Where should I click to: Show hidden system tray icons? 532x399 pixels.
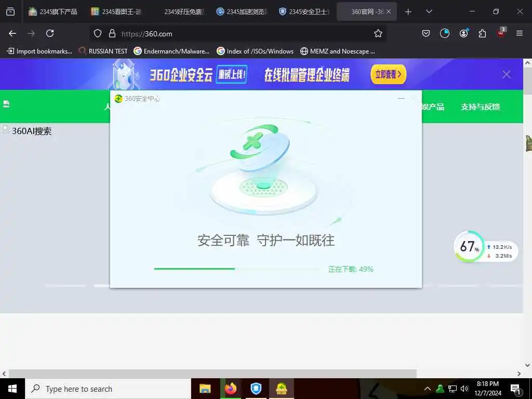pyautogui.click(x=428, y=389)
